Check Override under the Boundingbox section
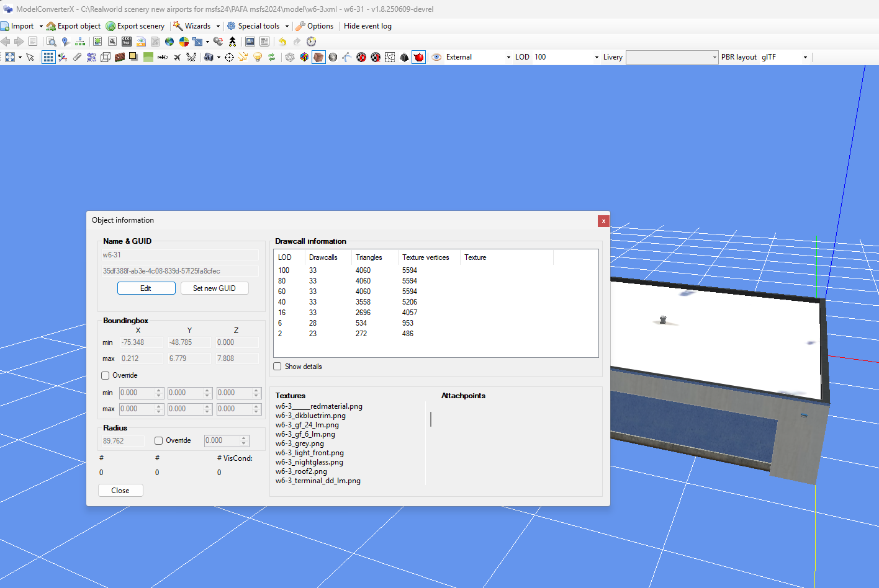This screenshot has width=879, height=588. click(x=104, y=375)
